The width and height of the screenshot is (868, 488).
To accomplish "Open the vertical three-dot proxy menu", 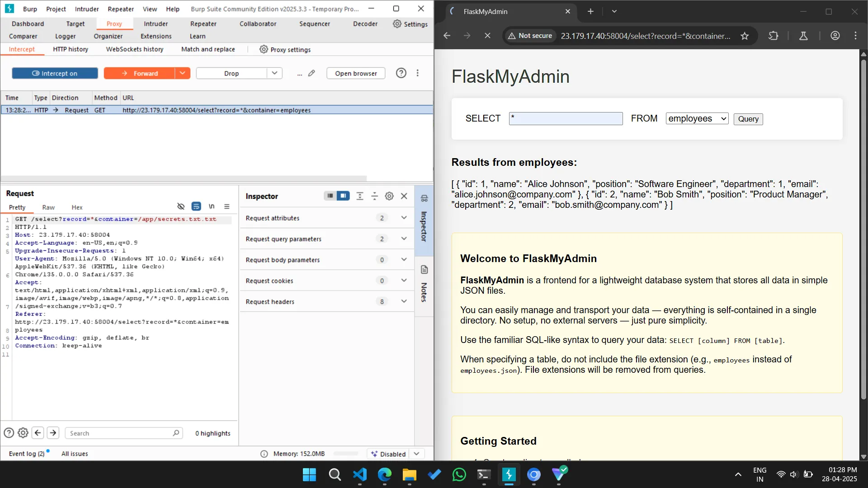I will 418,73.
